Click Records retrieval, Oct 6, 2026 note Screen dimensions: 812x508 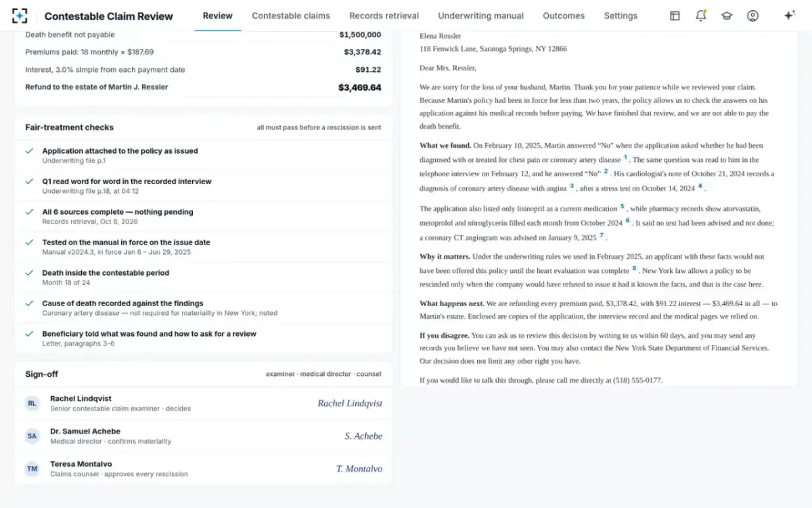click(x=89, y=221)
